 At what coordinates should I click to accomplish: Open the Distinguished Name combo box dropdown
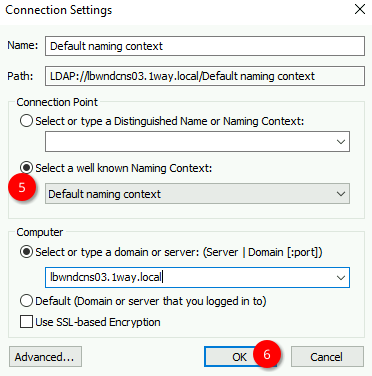(x=341, y=142)
